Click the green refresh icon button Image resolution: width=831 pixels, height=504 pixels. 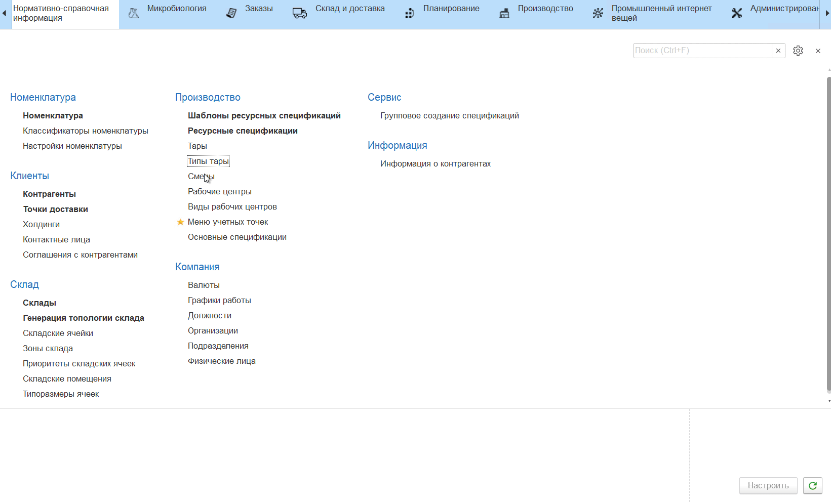pyautogui.click(x=813, y=486)
